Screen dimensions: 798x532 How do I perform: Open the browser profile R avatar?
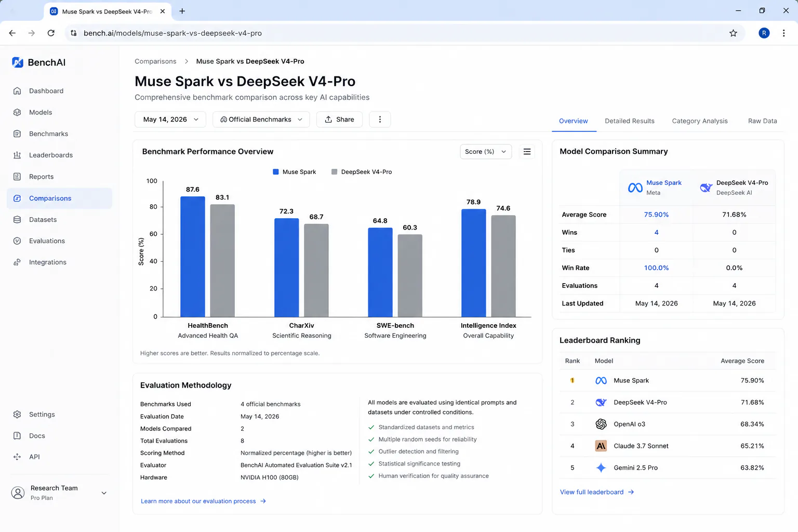(764, 33)
